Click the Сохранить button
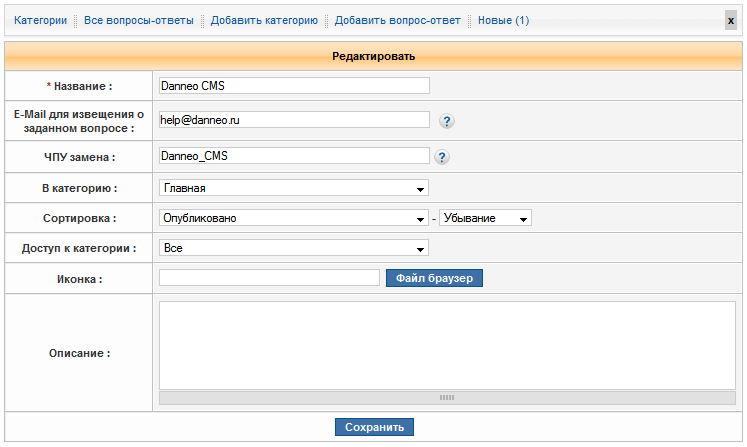 coord(374,427)
